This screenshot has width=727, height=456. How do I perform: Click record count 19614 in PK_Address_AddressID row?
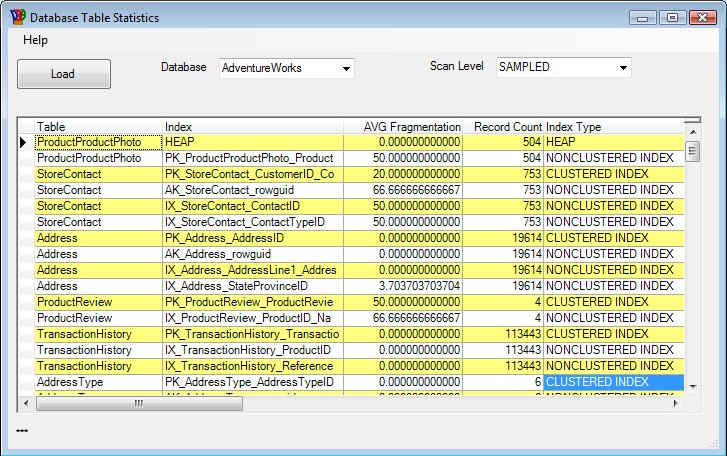(503, 238)
